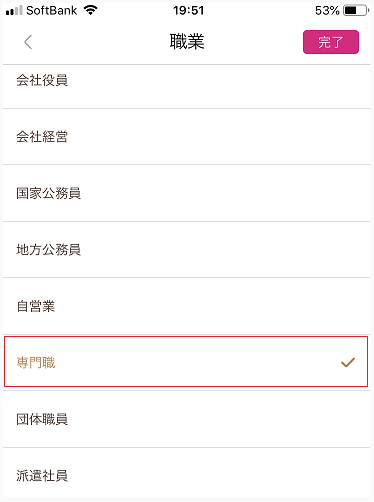Select the 自営業 option
The height and width of the screenshot is (502, 374).
pyautogui.click(x=187, y=306)
